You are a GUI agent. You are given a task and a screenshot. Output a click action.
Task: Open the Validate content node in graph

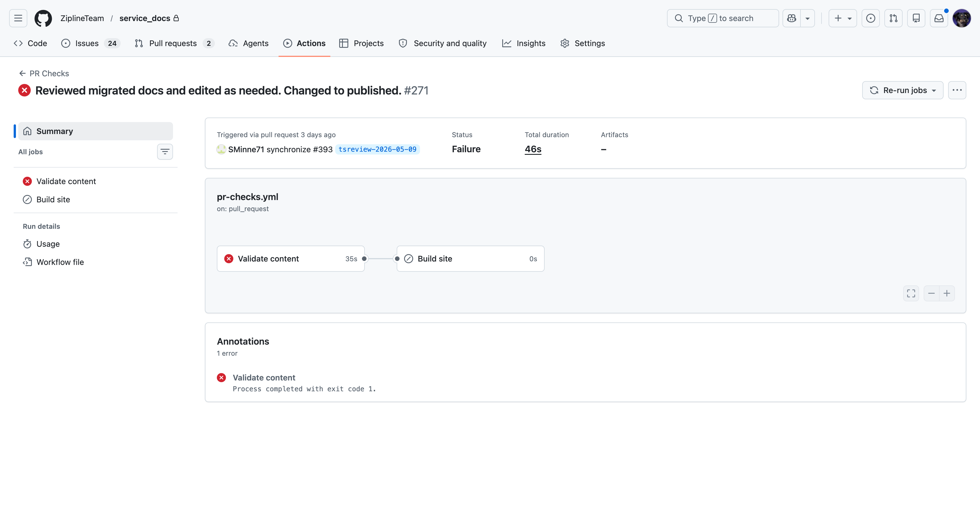point(291,259)
